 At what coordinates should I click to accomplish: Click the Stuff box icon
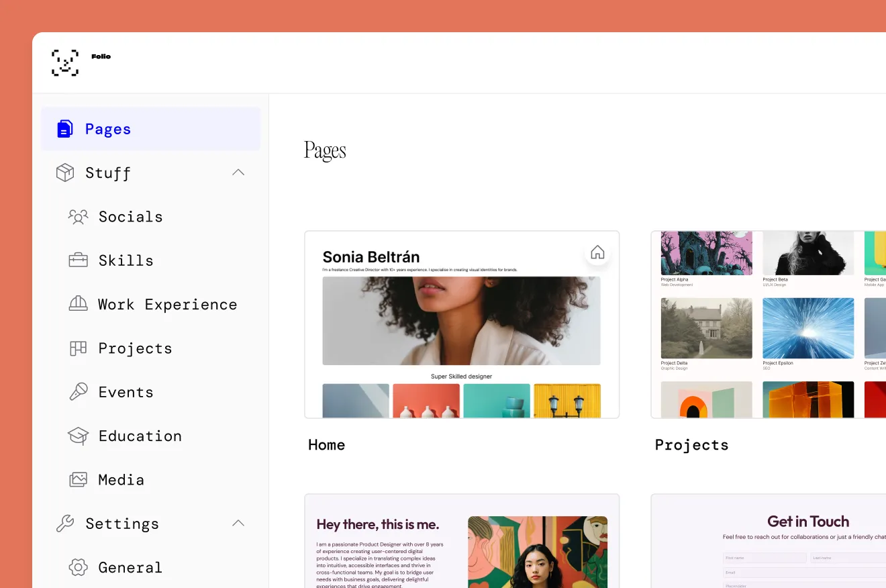[64, 173]
